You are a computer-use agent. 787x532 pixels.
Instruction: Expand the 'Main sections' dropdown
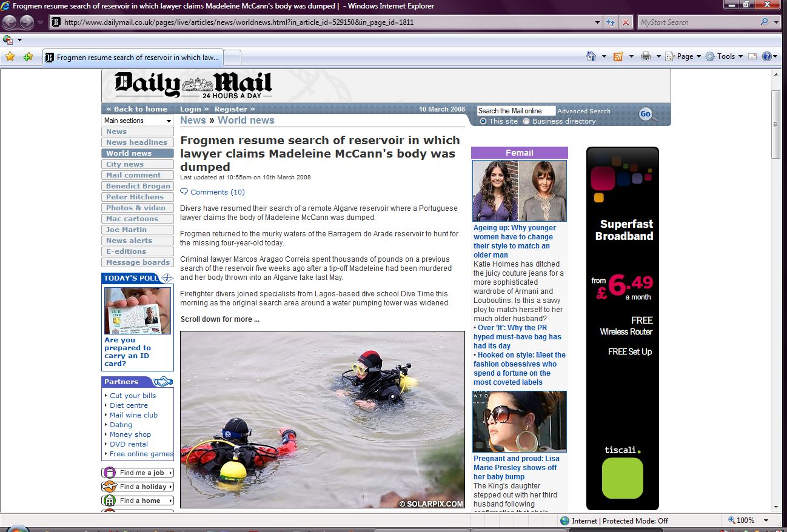[138, 121]
